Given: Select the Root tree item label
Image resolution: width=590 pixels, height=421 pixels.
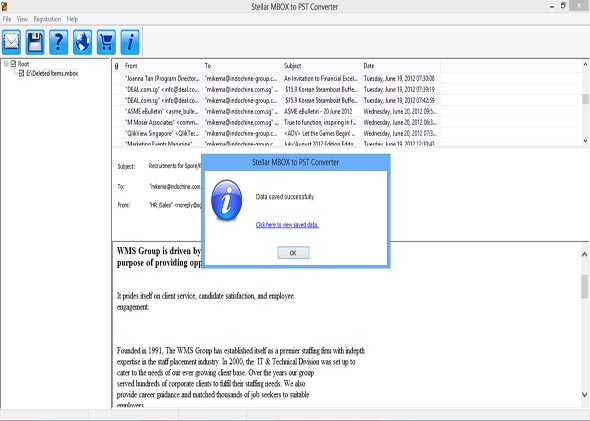Looking at the screenshot, I should (x=23, y=64).
